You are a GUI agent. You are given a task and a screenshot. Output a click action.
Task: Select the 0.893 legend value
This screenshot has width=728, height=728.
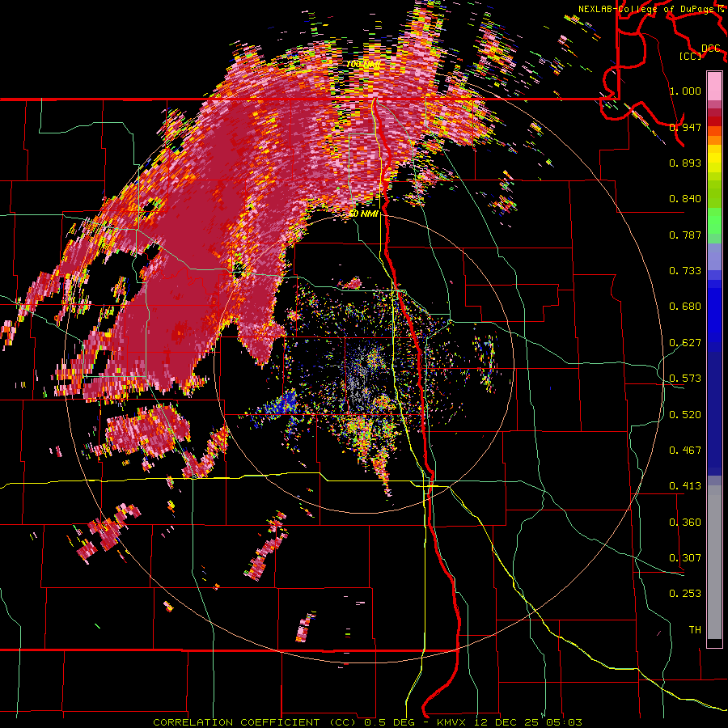coord(685,163)
